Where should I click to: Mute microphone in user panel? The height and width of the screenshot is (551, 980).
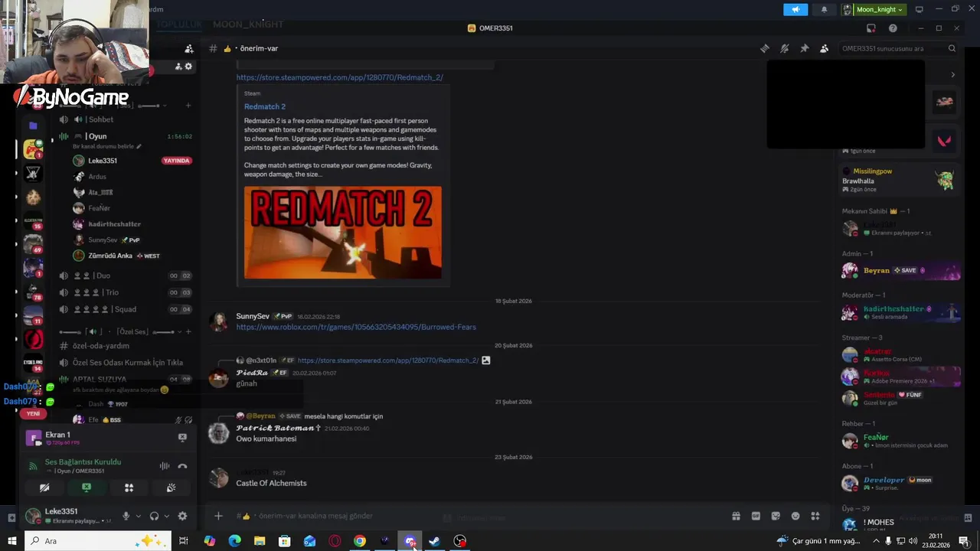[126, 516]
